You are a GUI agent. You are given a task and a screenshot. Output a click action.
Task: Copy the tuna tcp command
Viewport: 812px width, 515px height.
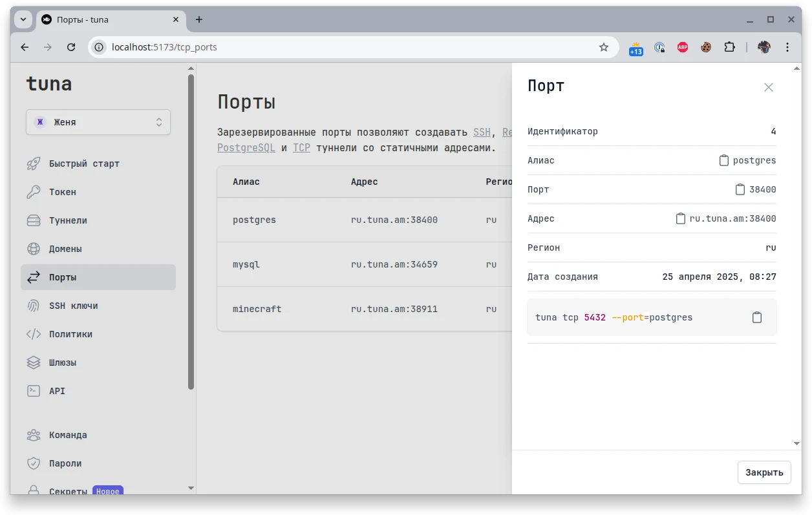757,317
